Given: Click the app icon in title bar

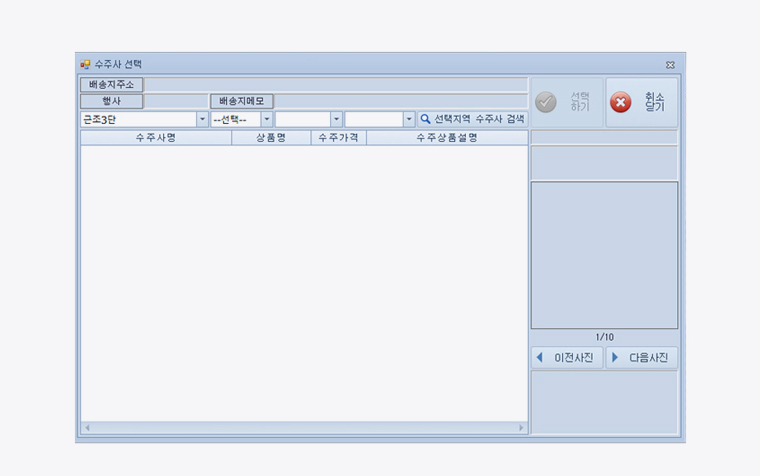Looking at the screenshot, I should coord(85,64).
